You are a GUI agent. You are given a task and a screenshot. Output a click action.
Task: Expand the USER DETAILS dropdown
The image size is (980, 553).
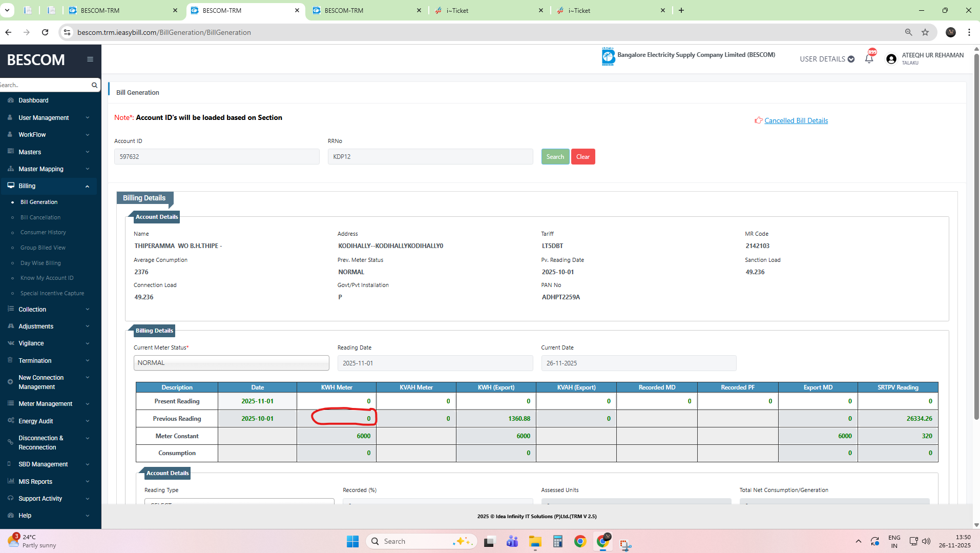(827, 59)
